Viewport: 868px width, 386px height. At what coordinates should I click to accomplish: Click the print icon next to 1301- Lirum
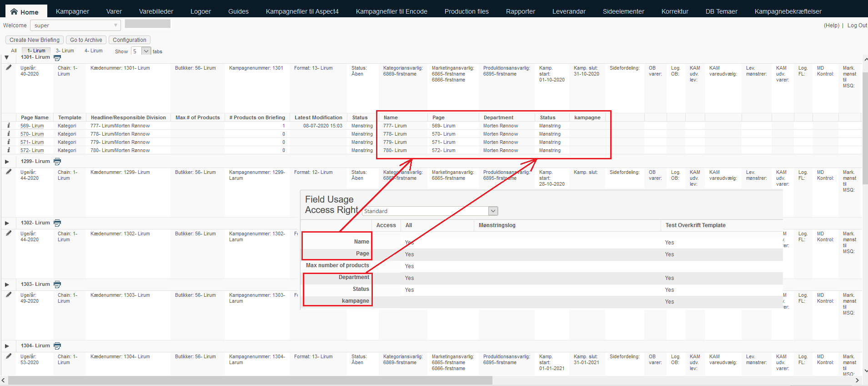tap(57, 58)
